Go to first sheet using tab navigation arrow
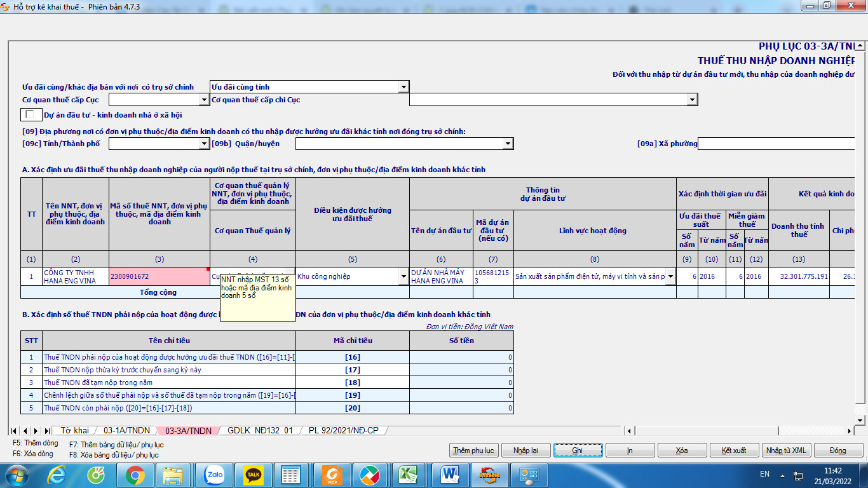 coord(15,431)
